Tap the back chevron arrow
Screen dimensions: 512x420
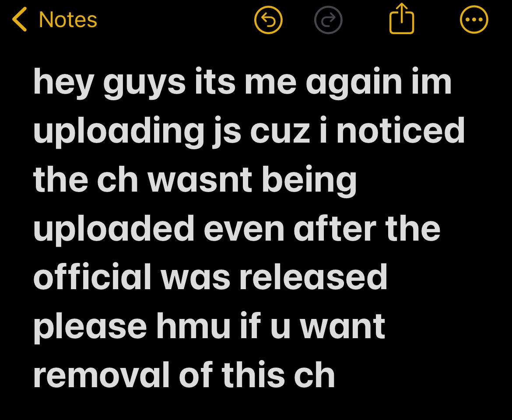tap(19, 20)
